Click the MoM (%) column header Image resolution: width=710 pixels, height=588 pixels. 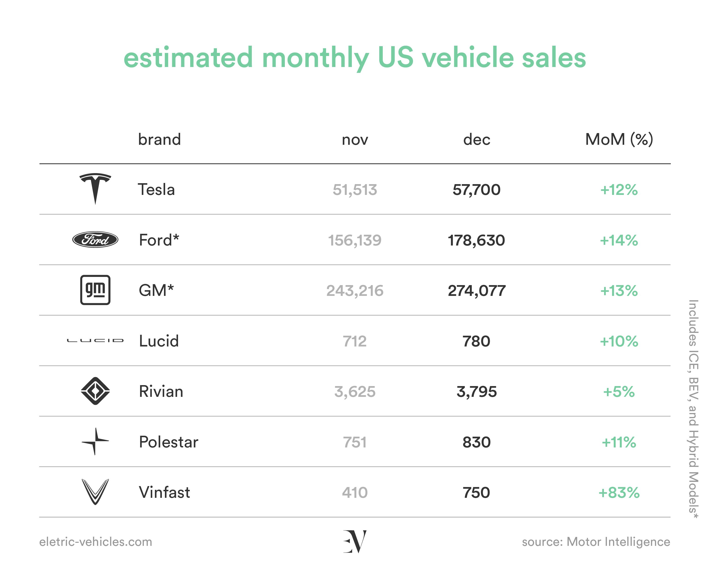[x=619, y=139]
